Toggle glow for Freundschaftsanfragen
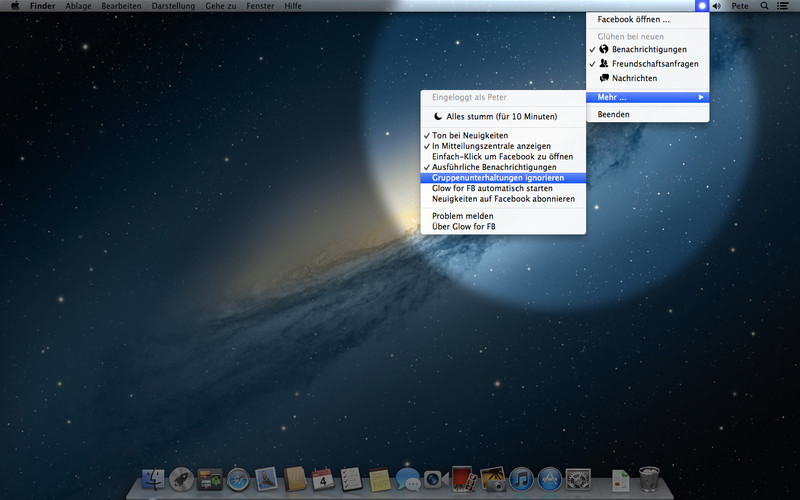 tap(647, 64)
